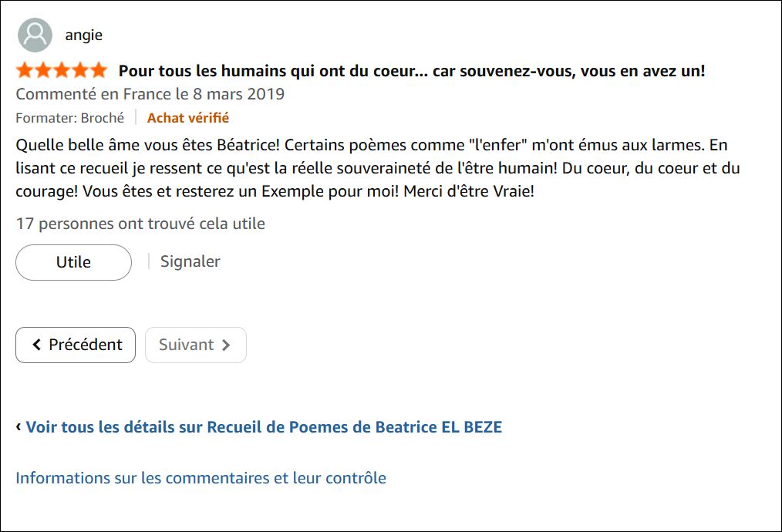Viewport: 782px width, 532px height.
Task: Report the review via Signaler
Action: [190, 261]
